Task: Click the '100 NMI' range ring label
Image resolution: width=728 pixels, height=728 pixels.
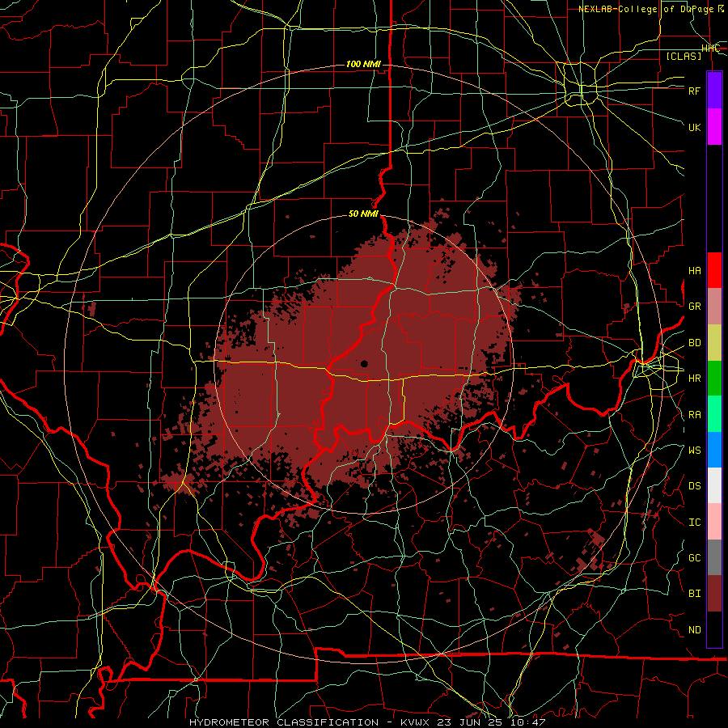Action: (x=363, y=64)
